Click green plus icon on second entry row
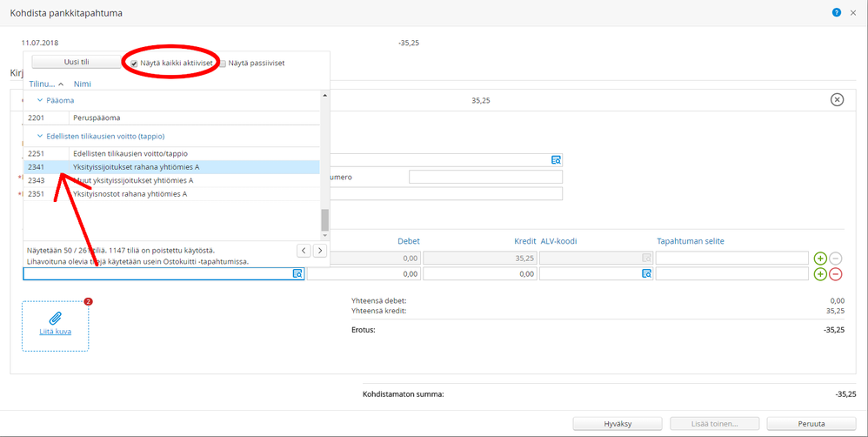 click(x=819, y=273)
